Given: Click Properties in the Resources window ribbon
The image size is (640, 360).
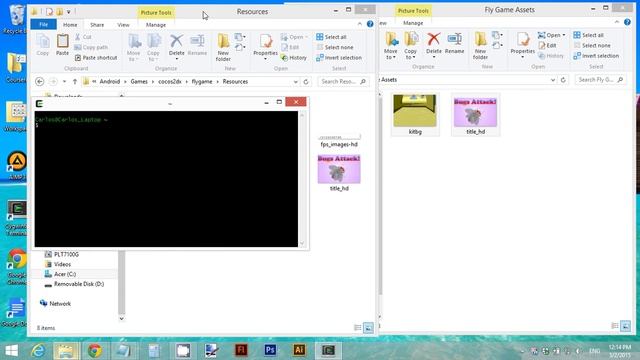Looking at the screenshot, I should tap(265, 47).
